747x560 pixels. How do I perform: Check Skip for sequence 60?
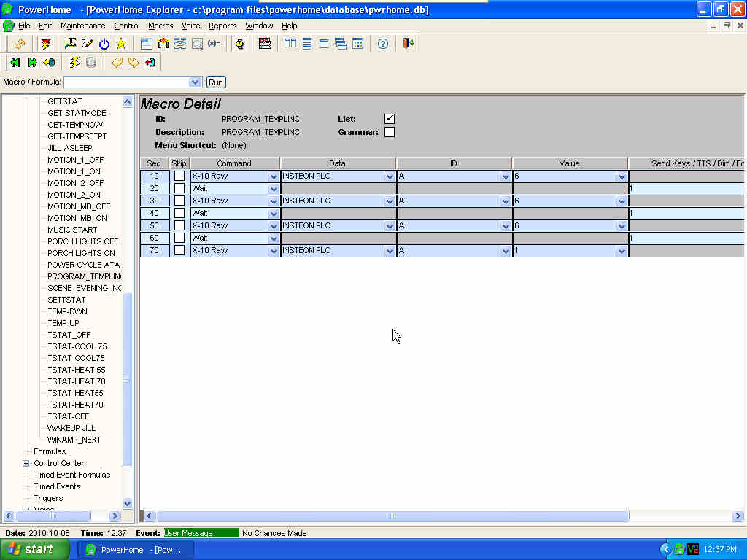tap(179, 238)
